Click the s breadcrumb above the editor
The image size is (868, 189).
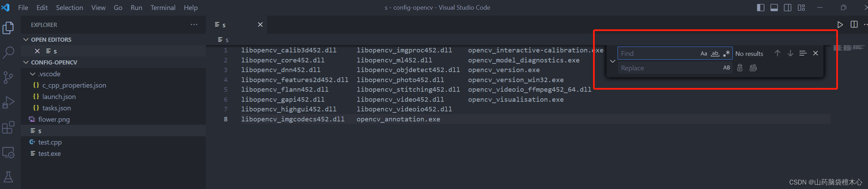tap(224, 40)
